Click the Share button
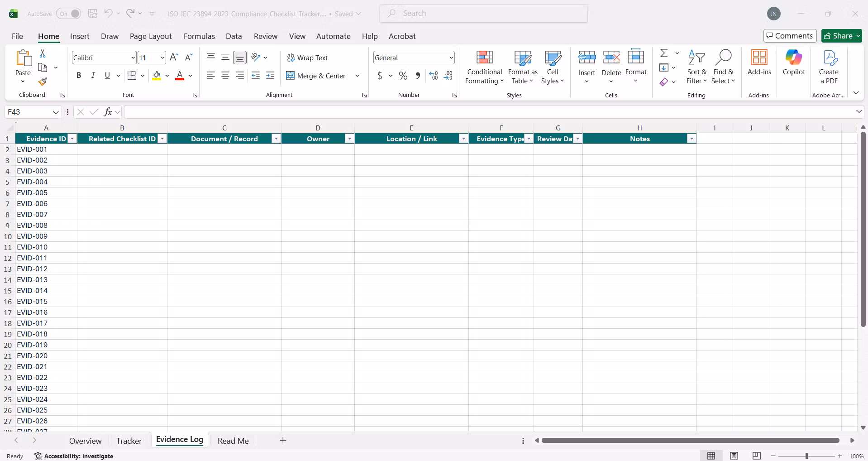Screen dimensions: 868x461 pos(838,36)
